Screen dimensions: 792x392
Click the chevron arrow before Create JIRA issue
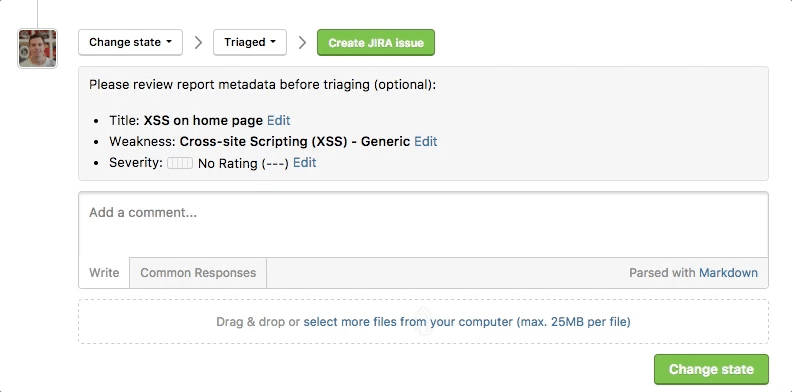pyautogui.click(x=302, y=42)
